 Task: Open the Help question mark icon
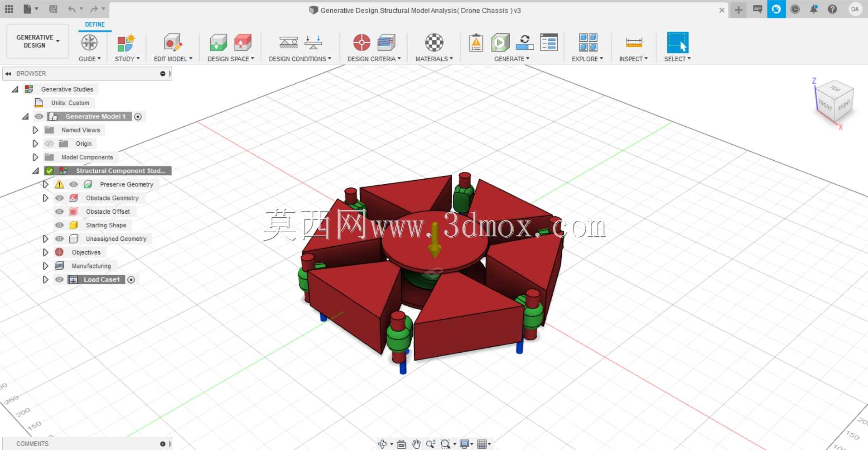[x=832, y=9]
